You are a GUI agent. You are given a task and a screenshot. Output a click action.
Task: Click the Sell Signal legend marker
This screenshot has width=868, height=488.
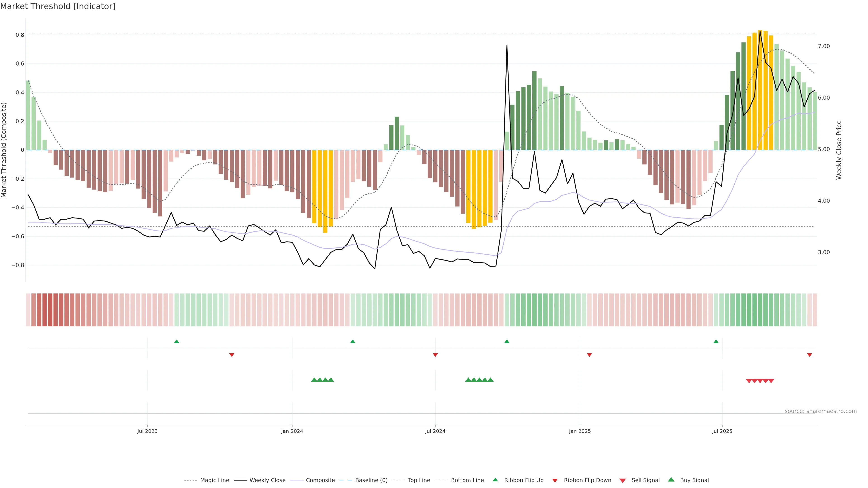click(623, 480)
